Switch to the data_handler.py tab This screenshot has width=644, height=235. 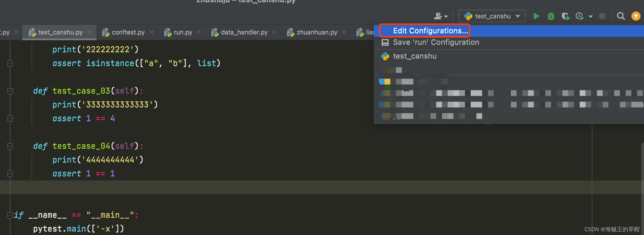[x=244, y=32]
